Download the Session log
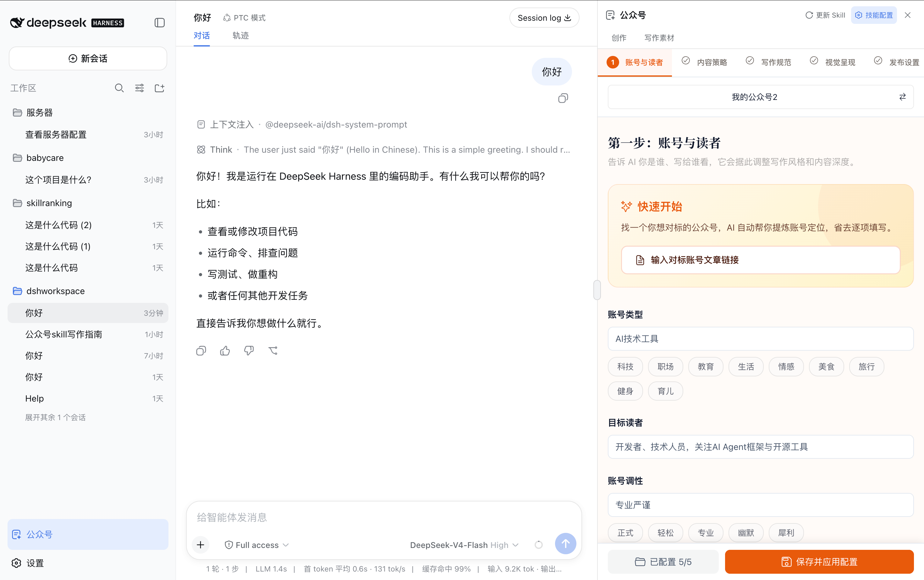 tap(544, 18)
